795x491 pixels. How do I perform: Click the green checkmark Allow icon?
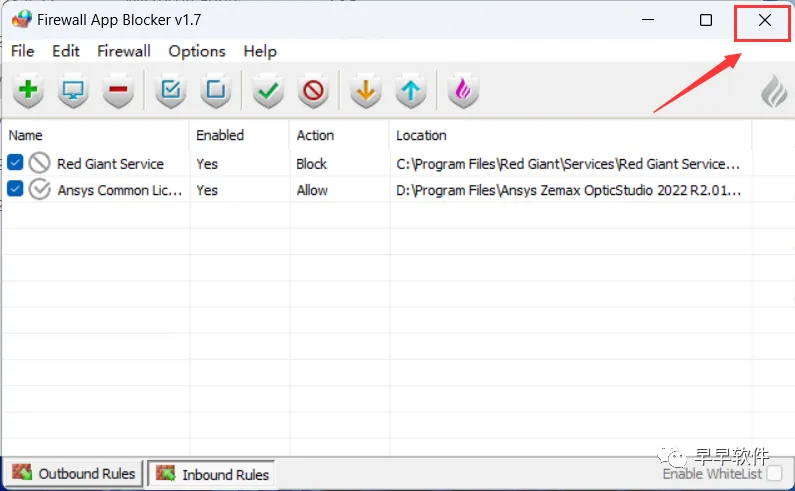pyautogui.click(x=268, y=91)
